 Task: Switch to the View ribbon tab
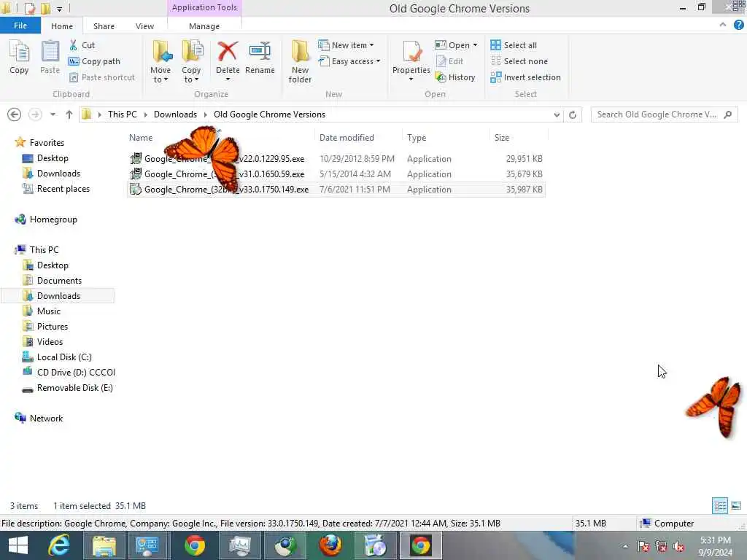(144, 26)
